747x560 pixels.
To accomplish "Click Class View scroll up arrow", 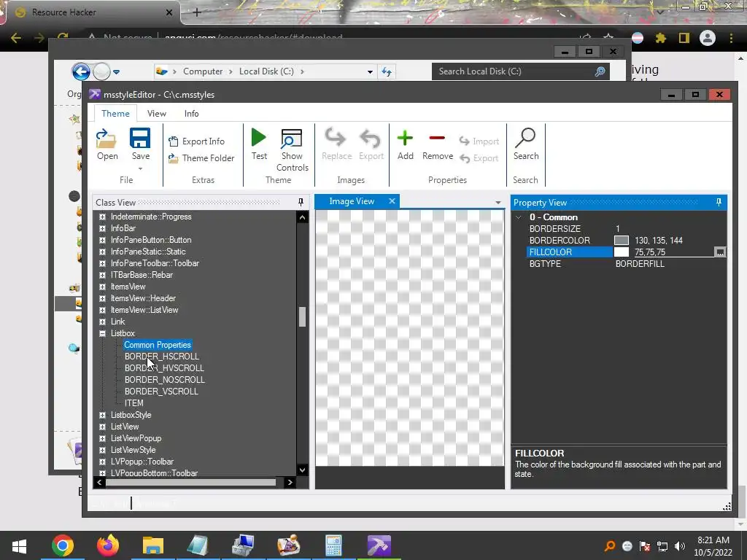I will [302, 217].
